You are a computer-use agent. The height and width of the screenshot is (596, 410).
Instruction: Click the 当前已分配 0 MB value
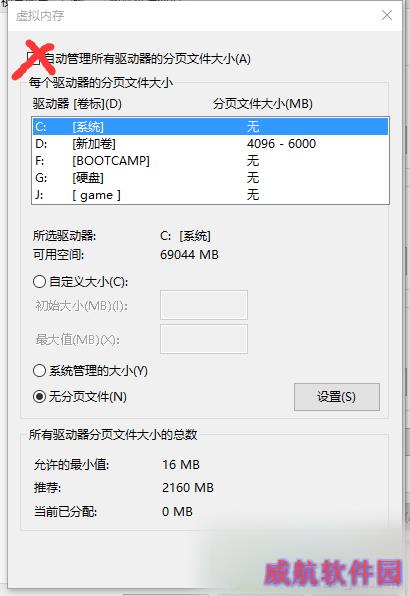click(x=177, y=512)
